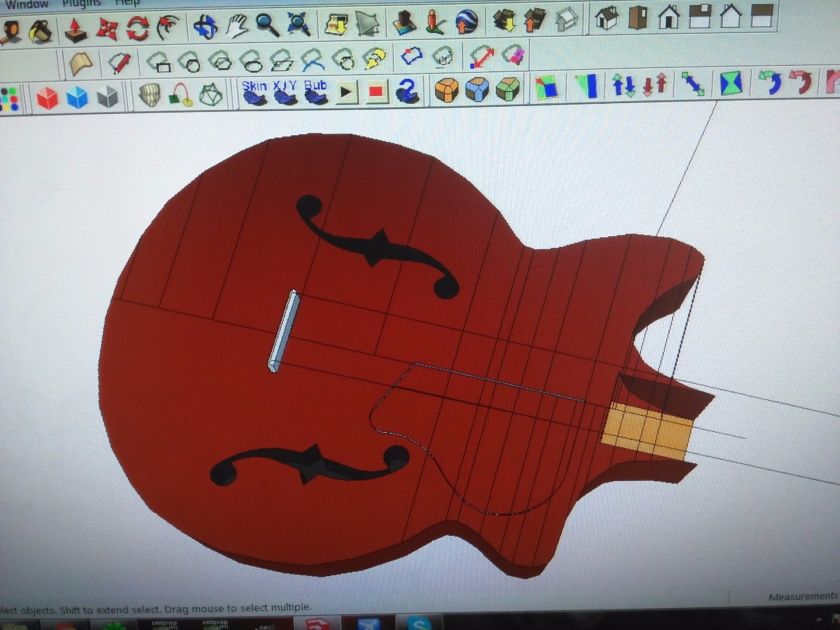Image resolution: width=840 pixels, height=630 pixels.
Task: Click the Add Location map icon
Action: (337, 24)
